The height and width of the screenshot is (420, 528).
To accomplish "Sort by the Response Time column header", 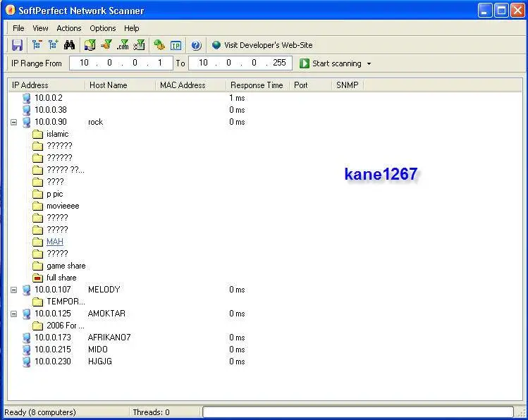I will [x=258, y=85].
